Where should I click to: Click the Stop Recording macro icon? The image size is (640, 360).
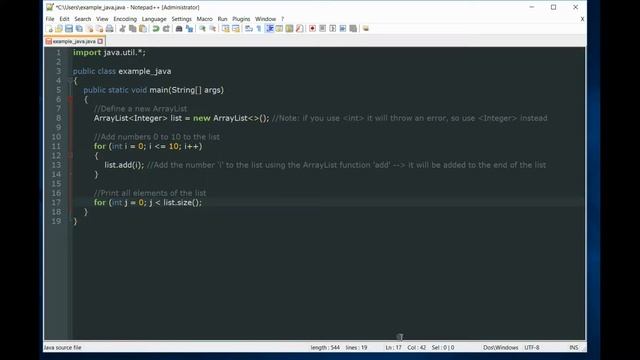[x=322, y=29]
